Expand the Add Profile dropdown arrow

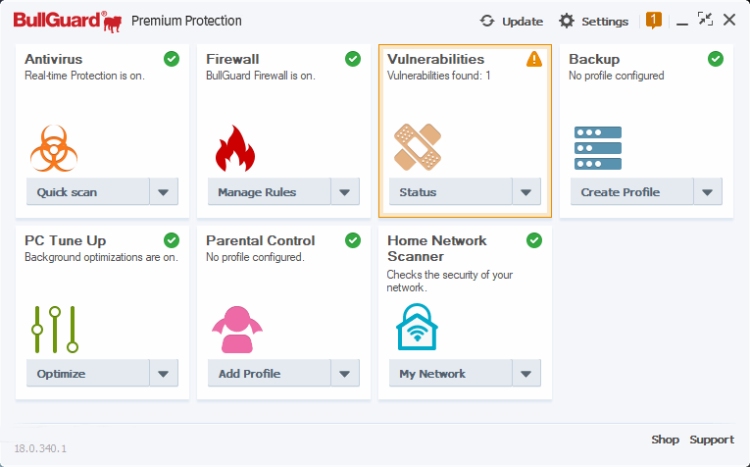pyautogui.click(x=345, y=373)
